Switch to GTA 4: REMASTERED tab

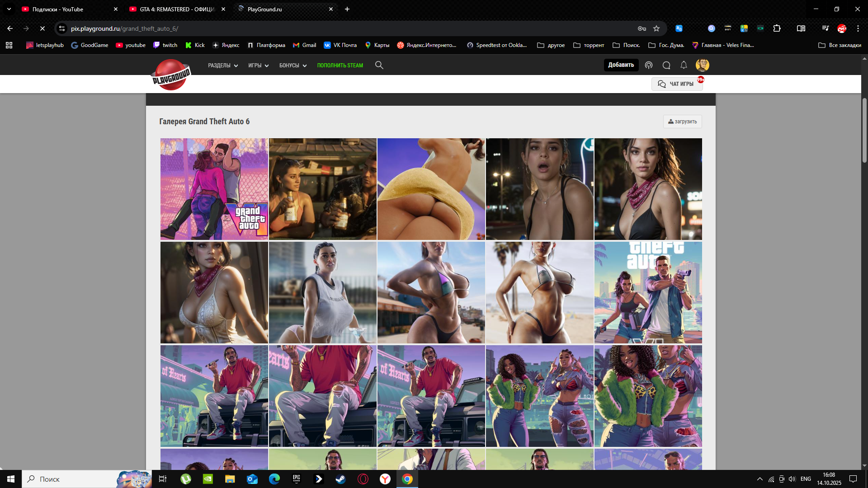tap(177, 9)
